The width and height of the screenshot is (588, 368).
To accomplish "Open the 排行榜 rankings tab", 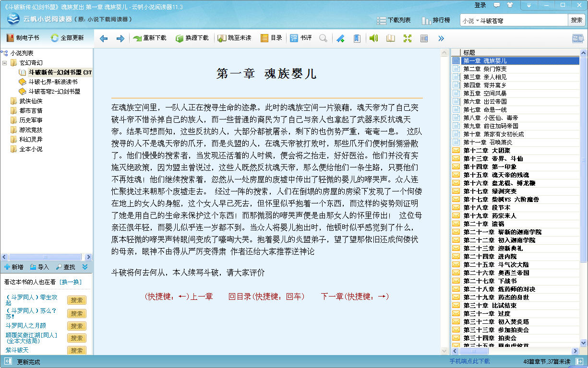I will [x=436, y=20].
